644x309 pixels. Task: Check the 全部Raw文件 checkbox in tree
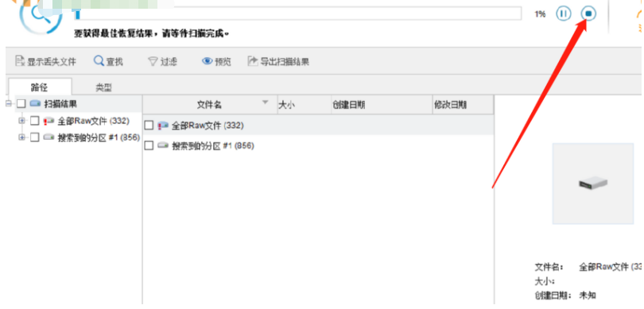tap(34, 121)
